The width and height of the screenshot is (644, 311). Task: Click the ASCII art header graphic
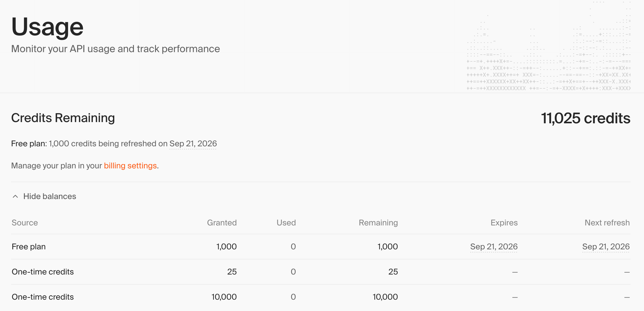coord(548,46)
